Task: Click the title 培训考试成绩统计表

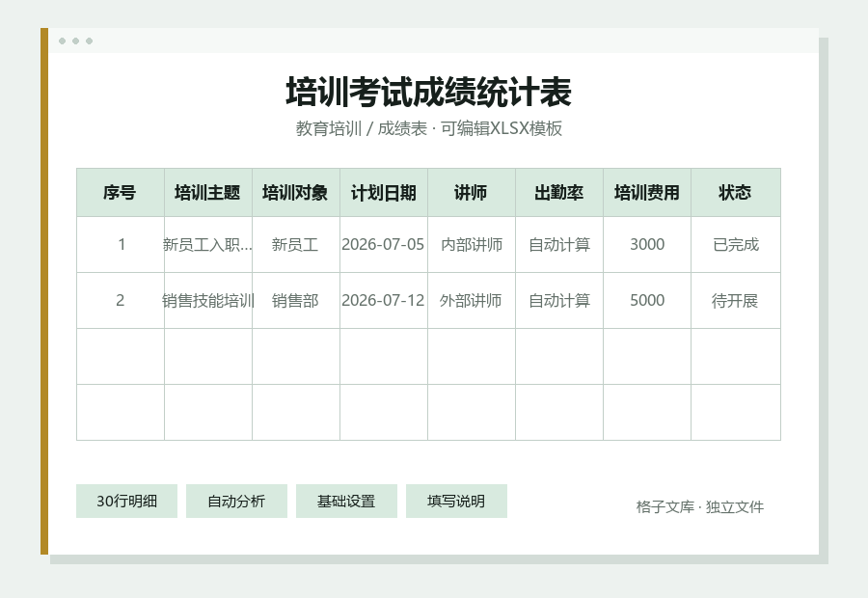Action: pyautogui.click(x=428, y=92)
